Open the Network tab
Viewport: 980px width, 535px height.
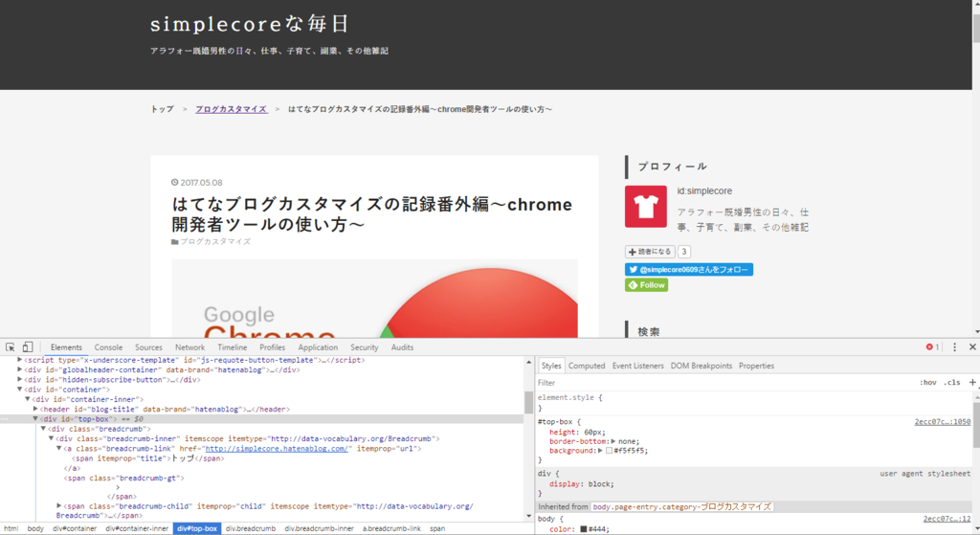(x=190, y=347)
